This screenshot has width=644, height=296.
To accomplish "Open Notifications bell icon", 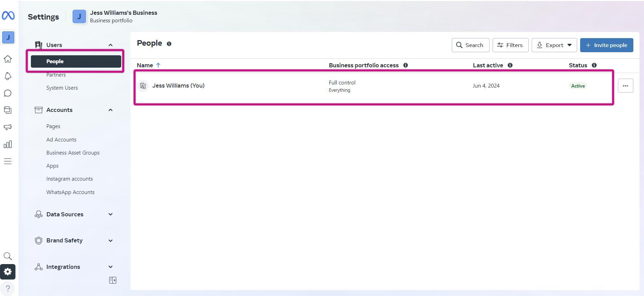I will click(x=8, y=76).
